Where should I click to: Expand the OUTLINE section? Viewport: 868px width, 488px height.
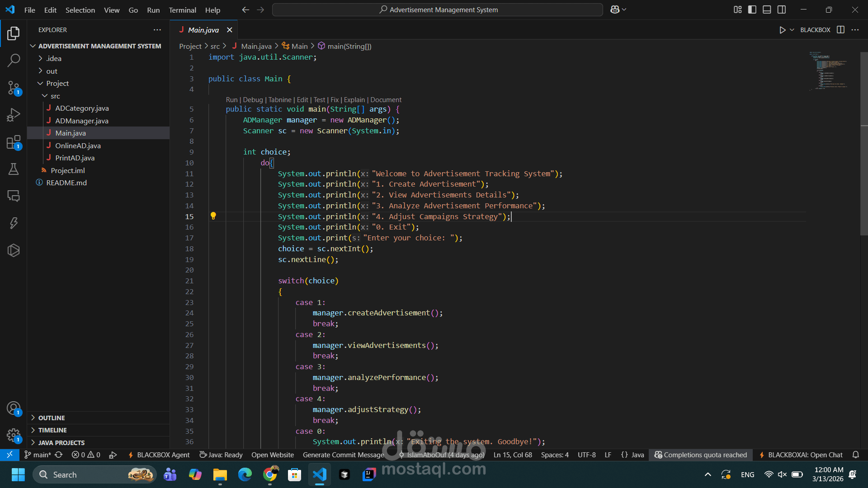[x=52, y=418]
